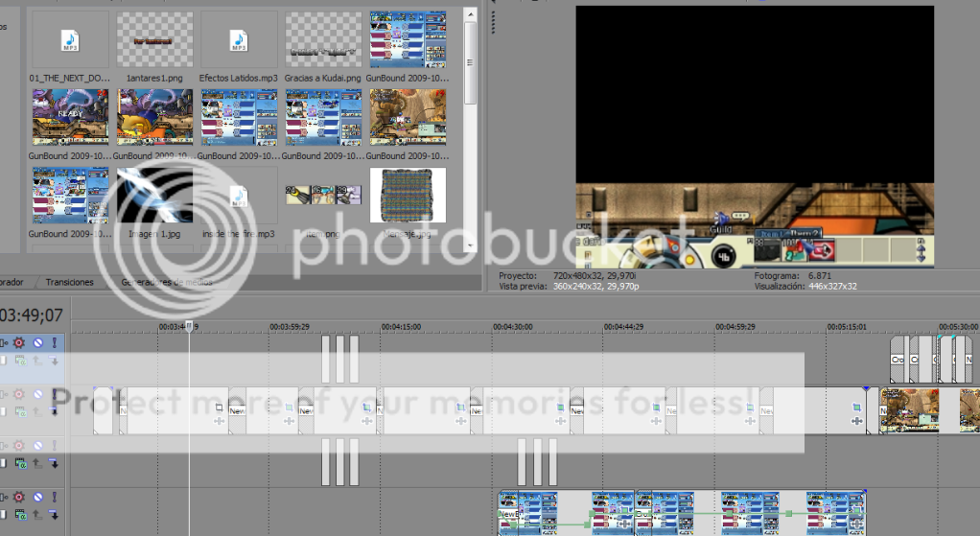Click the 00:05:15:01 ruler mark
Viewport: 980px width, 536px height.
point(847,327)
